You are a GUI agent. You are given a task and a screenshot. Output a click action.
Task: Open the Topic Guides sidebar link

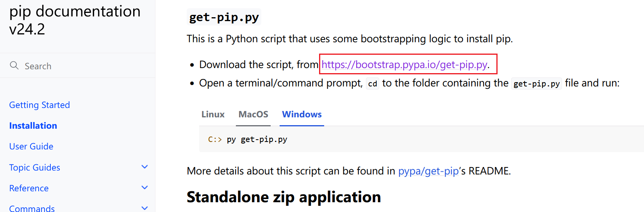[x=35, y=167]
